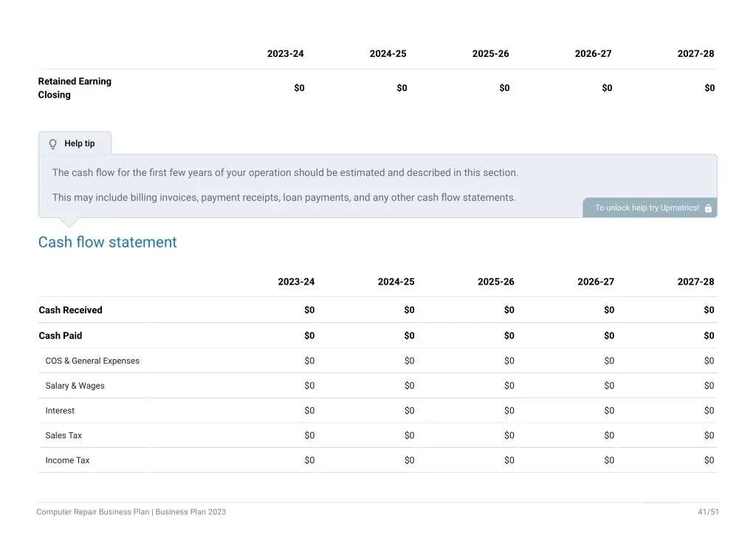Click the Sales Tax row label

coord(63,436)
